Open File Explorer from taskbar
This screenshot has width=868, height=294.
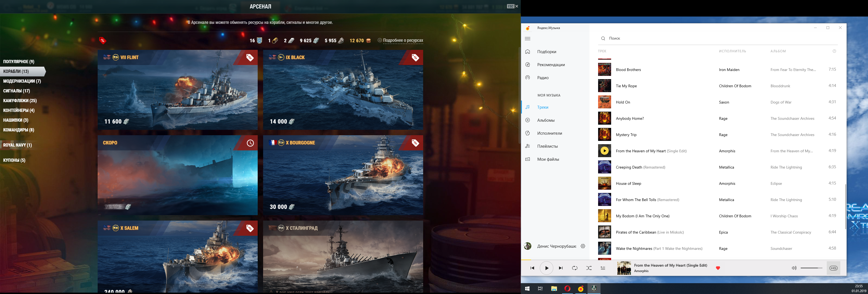(x=554, y=289)
